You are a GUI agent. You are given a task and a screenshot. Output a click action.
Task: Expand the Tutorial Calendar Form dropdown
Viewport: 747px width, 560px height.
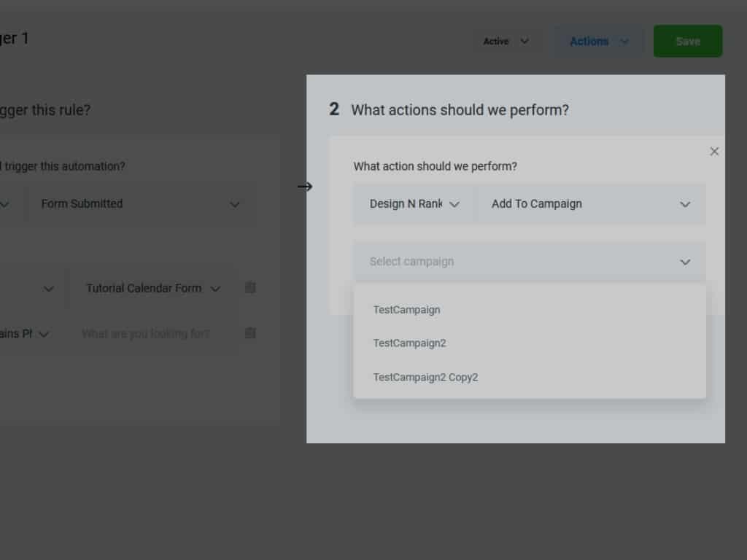(x=152, y=289)
